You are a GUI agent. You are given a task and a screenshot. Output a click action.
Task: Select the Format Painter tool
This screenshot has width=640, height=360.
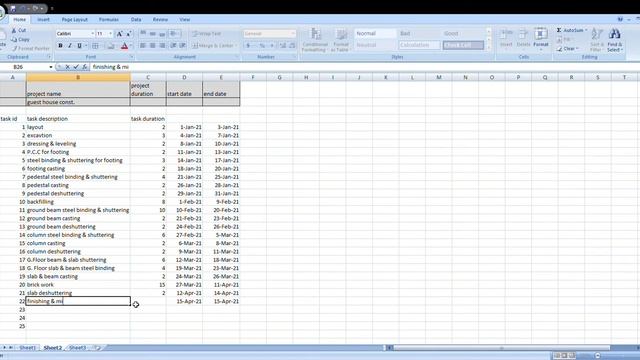tap(31, 48)
